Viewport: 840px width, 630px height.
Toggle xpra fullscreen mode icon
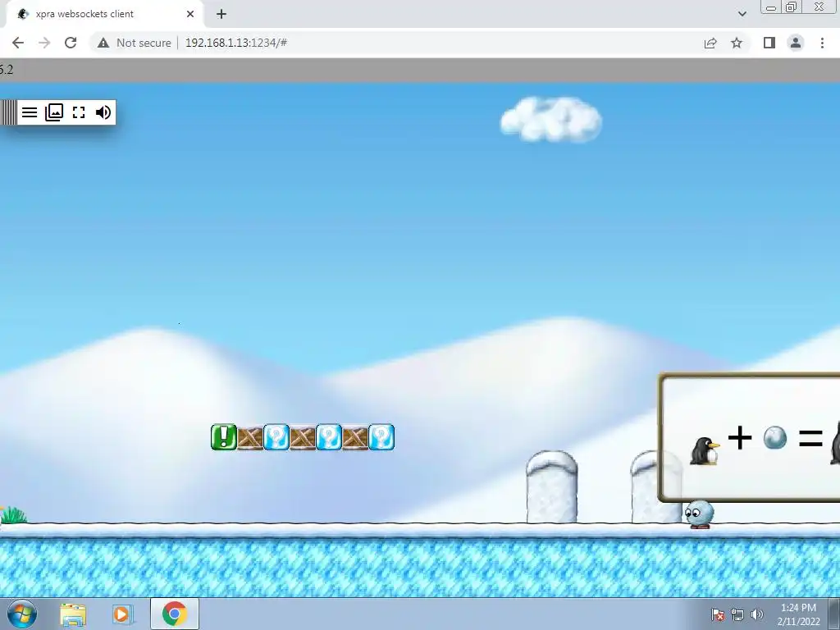click(79, 112)
